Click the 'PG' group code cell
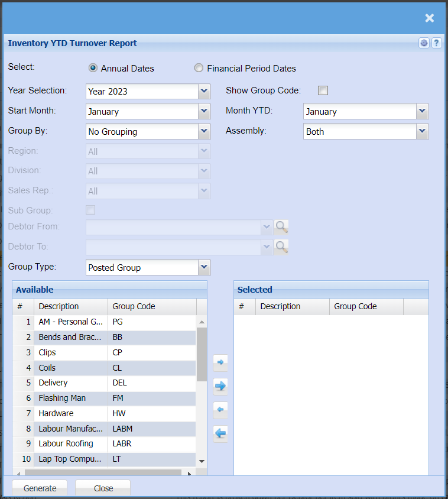448x499 pixels. pyautogui.click(x=152, y=322)
